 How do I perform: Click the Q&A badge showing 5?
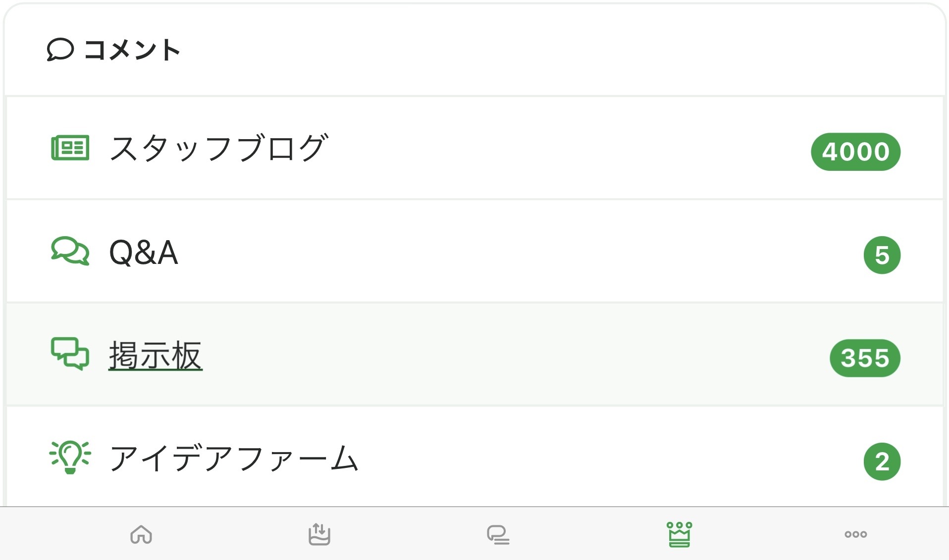pyautogui.click(x=882, y=255)
